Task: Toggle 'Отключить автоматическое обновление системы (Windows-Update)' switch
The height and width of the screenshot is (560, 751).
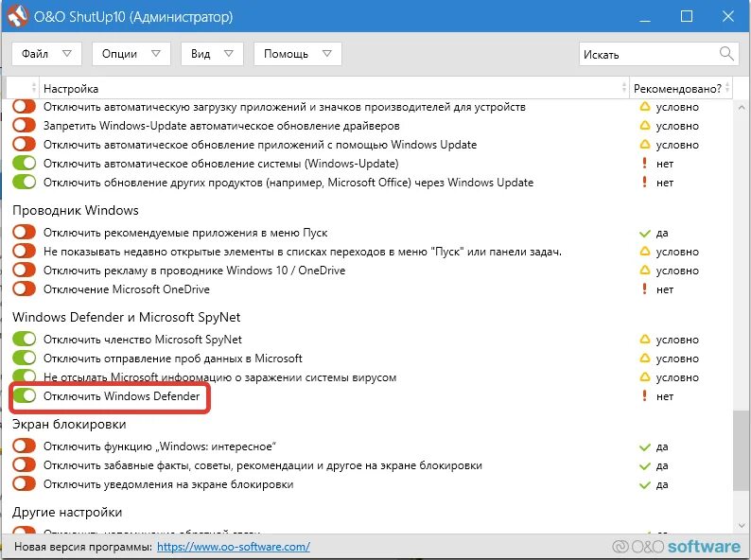Action: click(24, 164)
